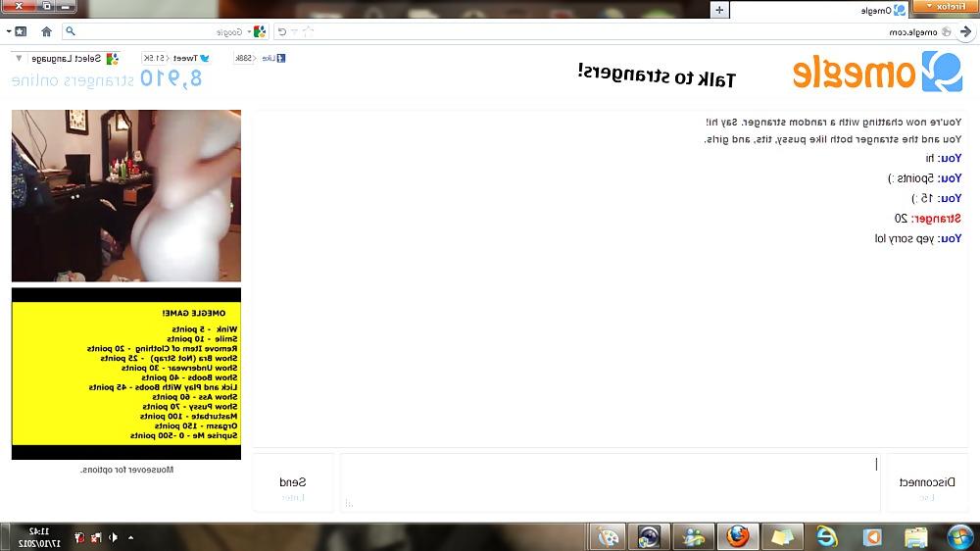The image size is (980, 551).
Task: Click the Send button
Action: pos(292,482)
